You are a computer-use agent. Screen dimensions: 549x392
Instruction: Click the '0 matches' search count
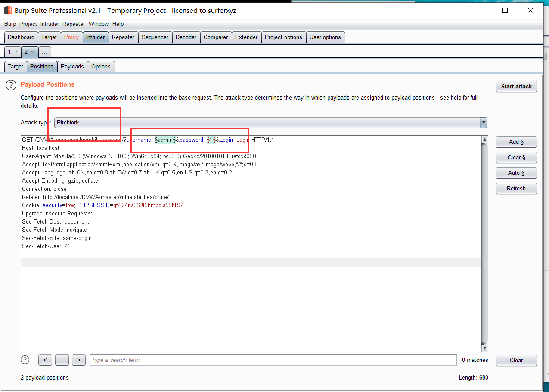pyautogui.click(x=475, y=360)
